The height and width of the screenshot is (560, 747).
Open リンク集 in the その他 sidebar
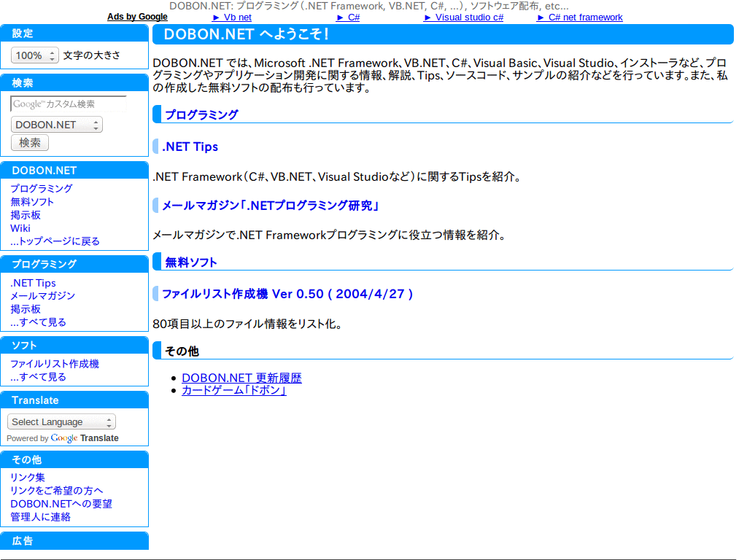coord(28,477)
